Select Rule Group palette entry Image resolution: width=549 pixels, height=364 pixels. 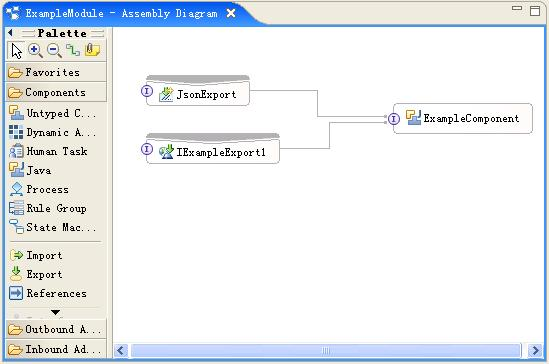coord(48,208)
